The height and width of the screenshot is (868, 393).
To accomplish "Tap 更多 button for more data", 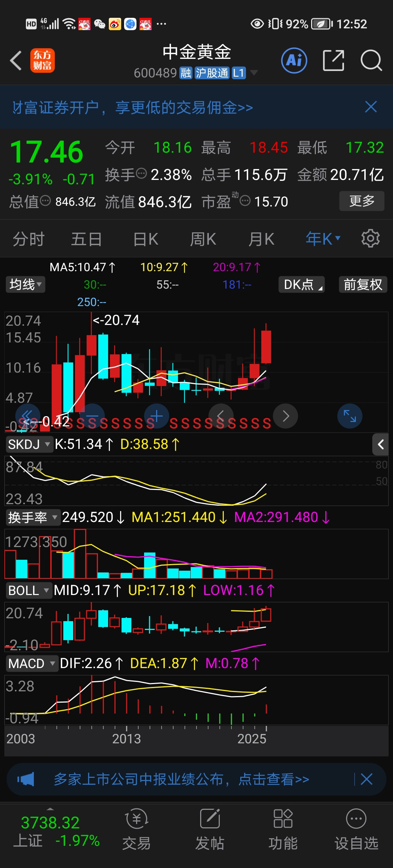I will 362,201.
